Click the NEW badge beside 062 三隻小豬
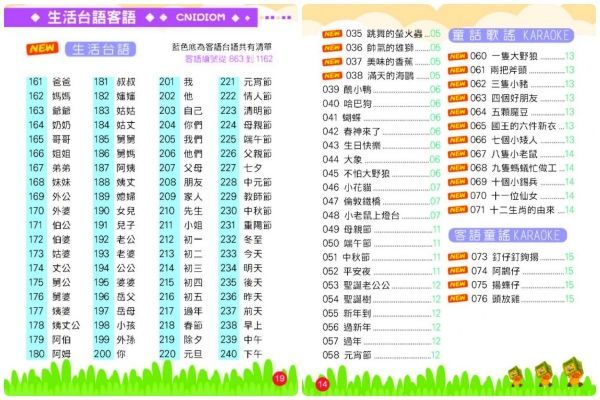The width and height of the screenshot is (600, 400). 458,84
